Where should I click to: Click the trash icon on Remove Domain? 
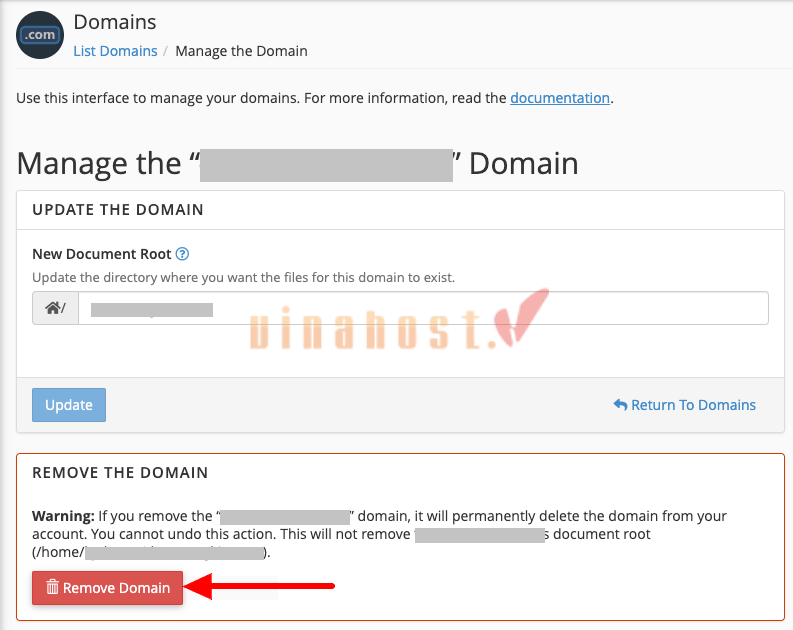coord(53,588)
